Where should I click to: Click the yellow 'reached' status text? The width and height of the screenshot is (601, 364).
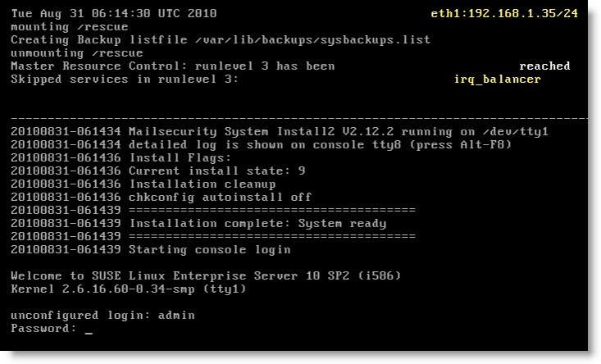[x=544, y=66]
